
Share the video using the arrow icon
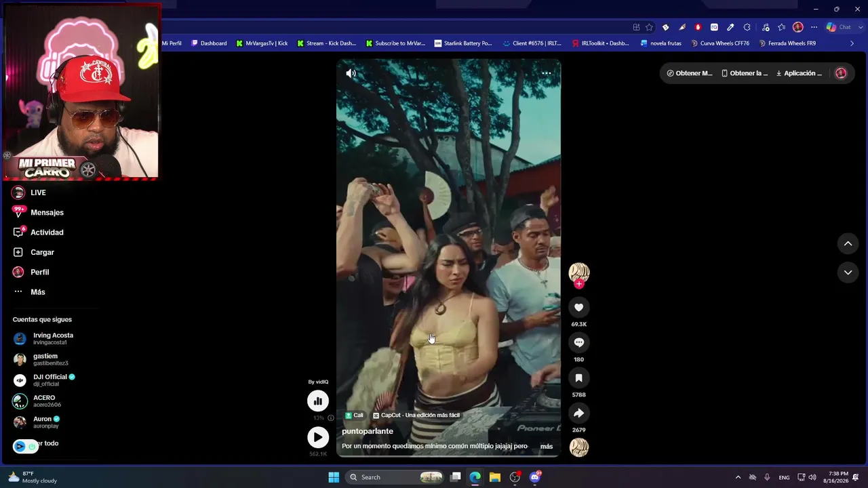(x=578, y=413)
